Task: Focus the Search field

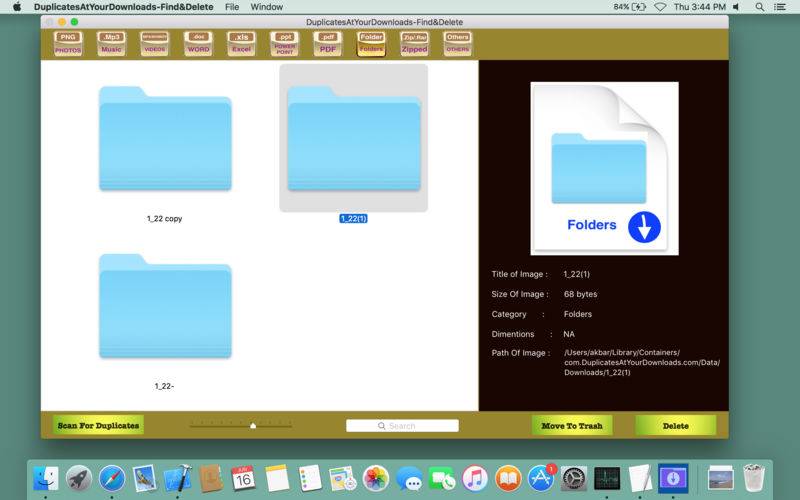Action: click(402, 426)
